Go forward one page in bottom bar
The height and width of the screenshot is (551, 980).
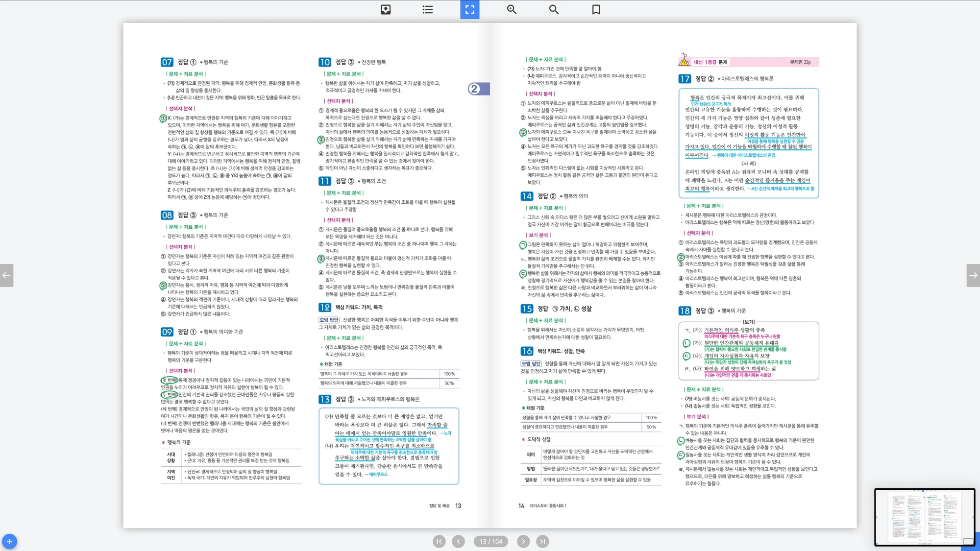tap(523, 541)
